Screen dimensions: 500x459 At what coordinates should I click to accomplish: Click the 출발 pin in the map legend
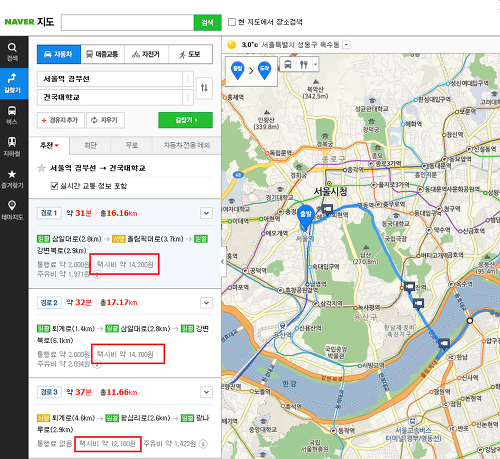tap(237, 70)
